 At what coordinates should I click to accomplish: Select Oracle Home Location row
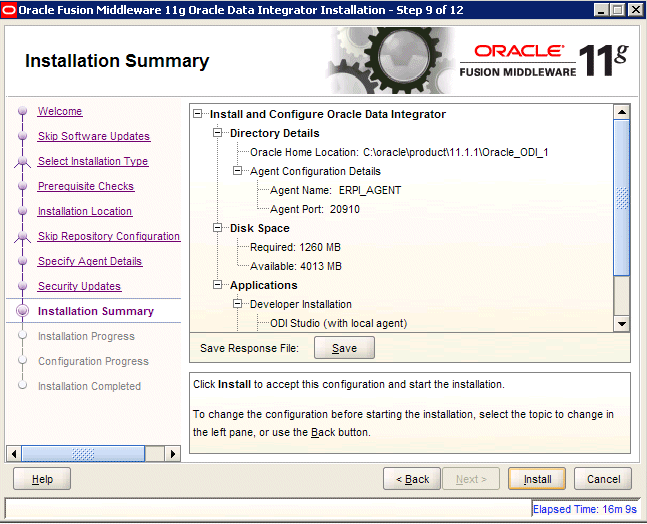click(x=399, y=152)
